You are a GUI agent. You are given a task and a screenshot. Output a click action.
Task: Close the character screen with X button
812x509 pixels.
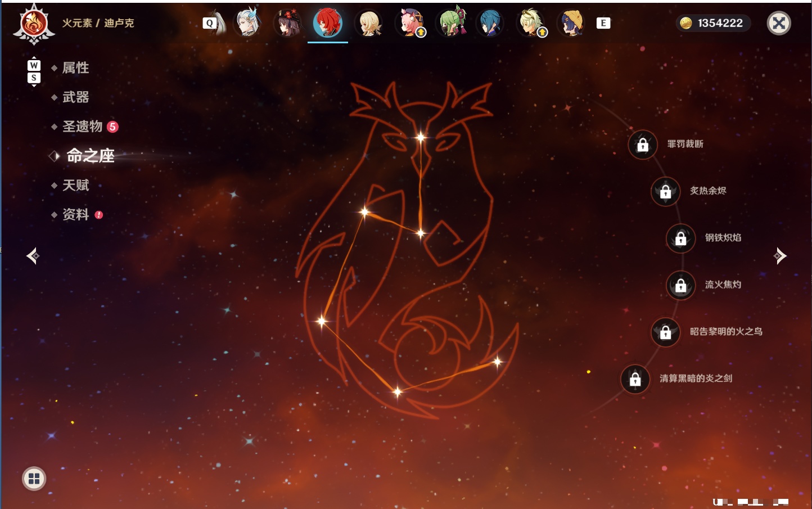tap(779, 23)
